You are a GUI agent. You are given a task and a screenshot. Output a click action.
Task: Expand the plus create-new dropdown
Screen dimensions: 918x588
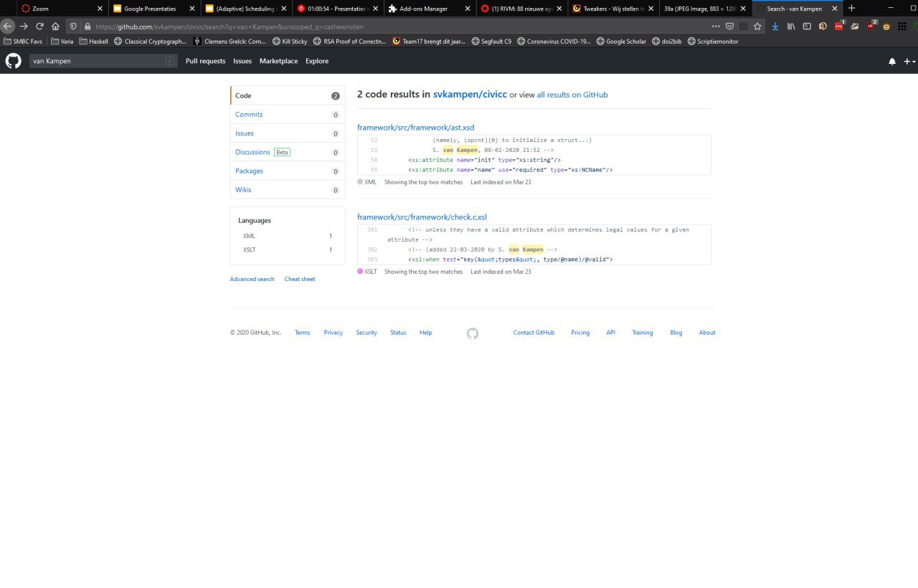click(909, 62)
